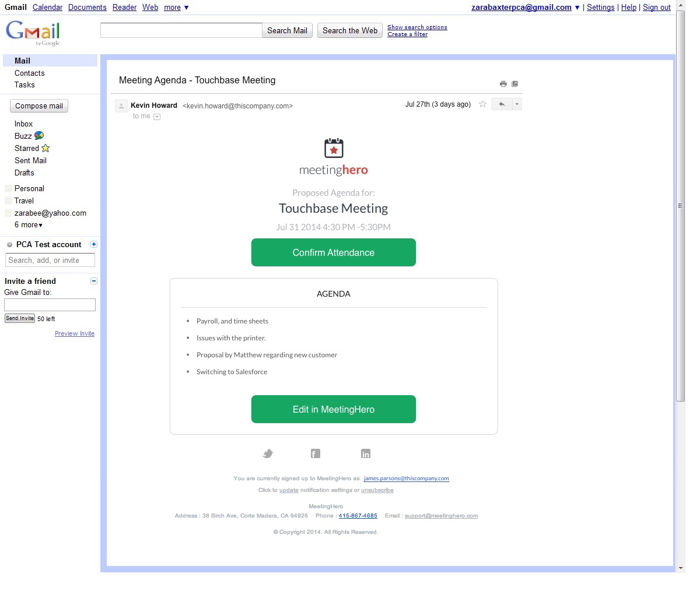700x612 pixels.
Task: Open the Facebook icon in the email footer
Action: click(316, 453)
